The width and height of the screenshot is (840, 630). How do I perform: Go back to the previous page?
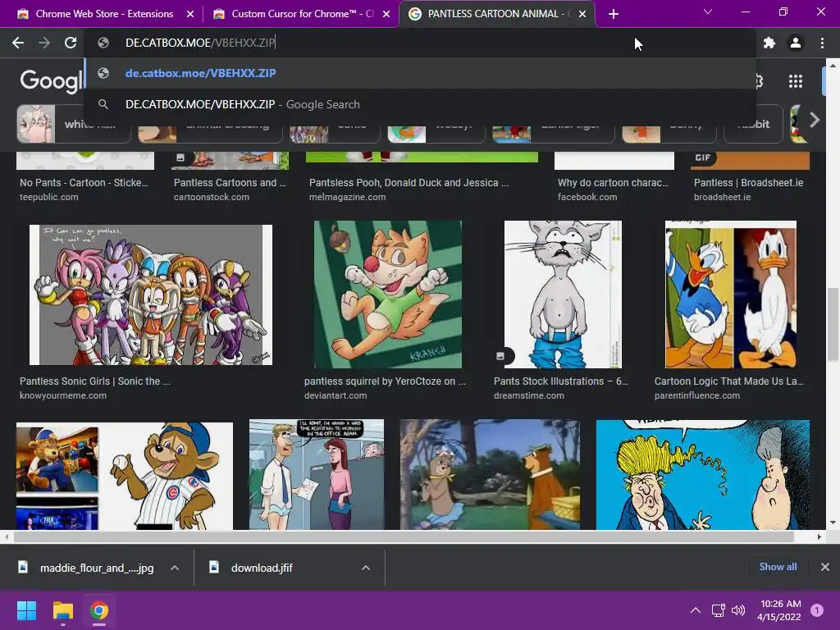18,43
